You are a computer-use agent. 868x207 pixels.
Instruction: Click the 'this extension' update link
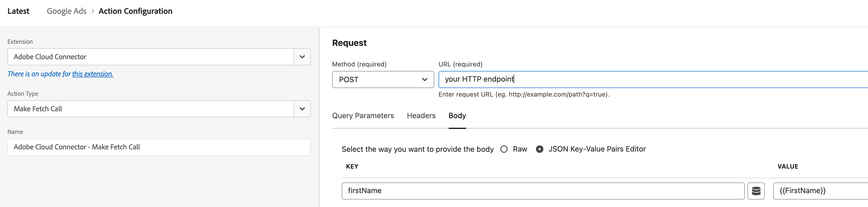coord(93,74)
